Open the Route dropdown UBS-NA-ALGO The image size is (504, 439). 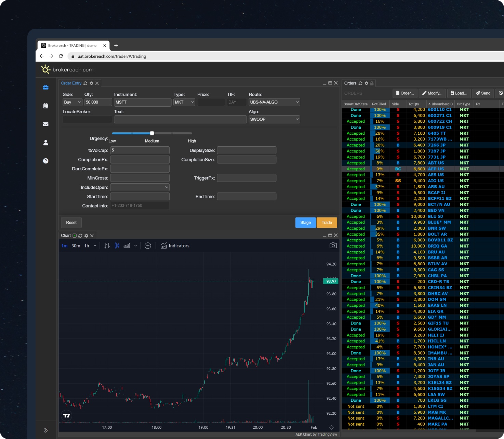click(x=274, y=102)
